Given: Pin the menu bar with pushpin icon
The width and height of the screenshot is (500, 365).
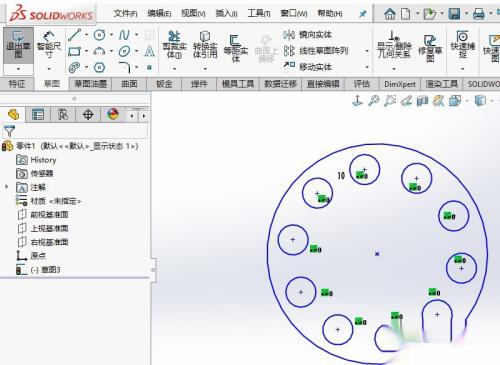Looking at the screenshot, I should pos(362,14).
